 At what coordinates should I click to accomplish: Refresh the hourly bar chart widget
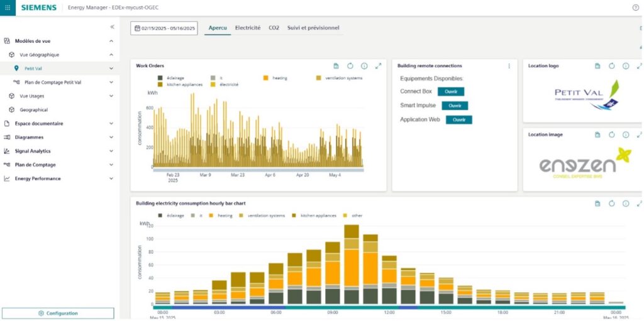point(612,204)
